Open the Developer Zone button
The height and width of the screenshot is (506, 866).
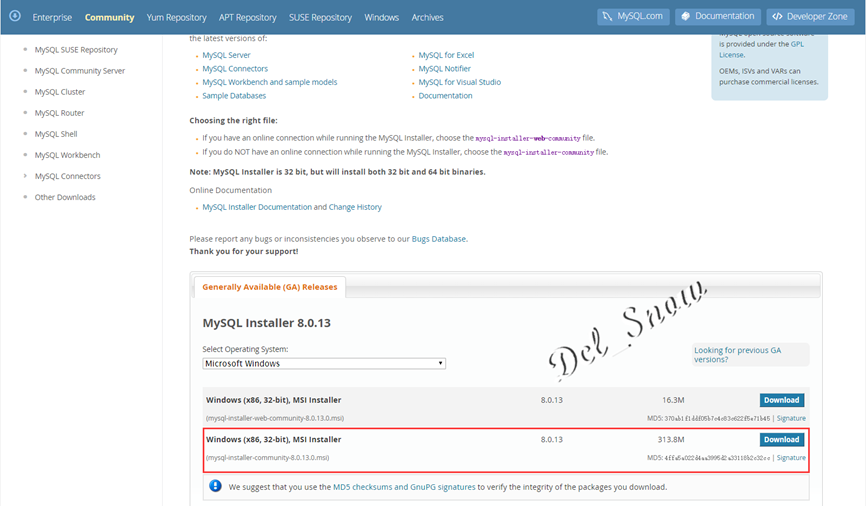point(810,17)
